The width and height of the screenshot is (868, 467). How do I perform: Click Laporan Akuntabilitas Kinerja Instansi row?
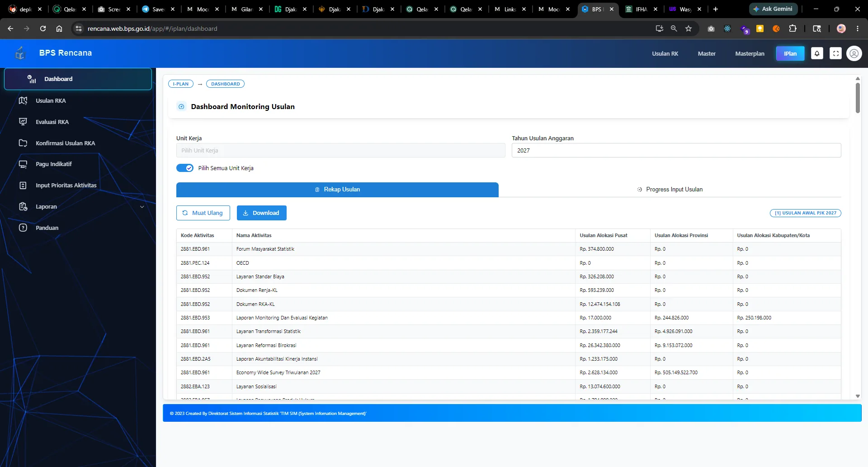[509, 359]
